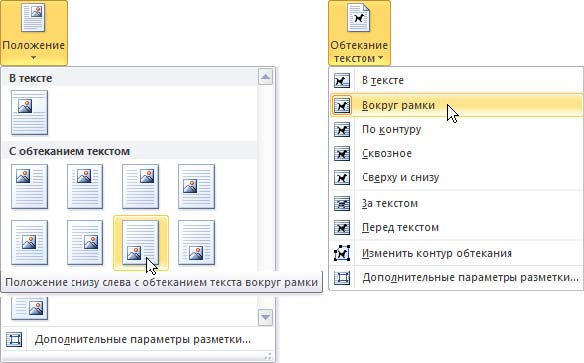This screenshot has height=363, width=584.
Task: Choose Изменить контур обтекания
Action: tap(456, 254)
